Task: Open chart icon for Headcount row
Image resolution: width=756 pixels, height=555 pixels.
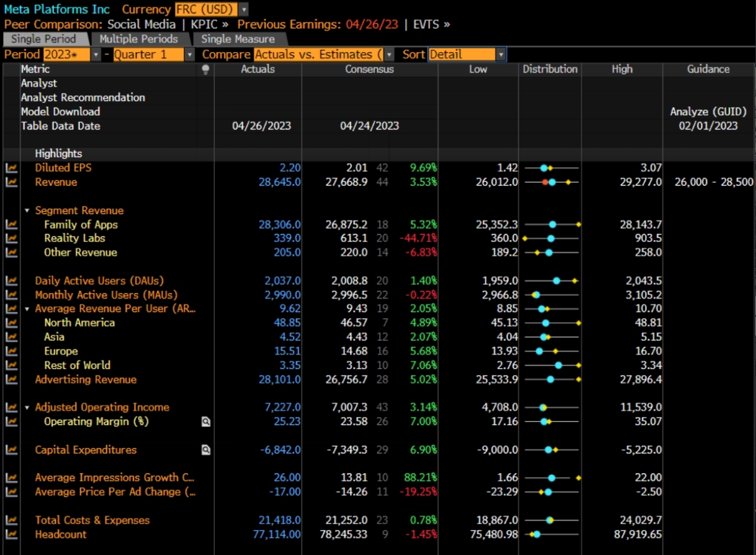Action: [11, 534]
